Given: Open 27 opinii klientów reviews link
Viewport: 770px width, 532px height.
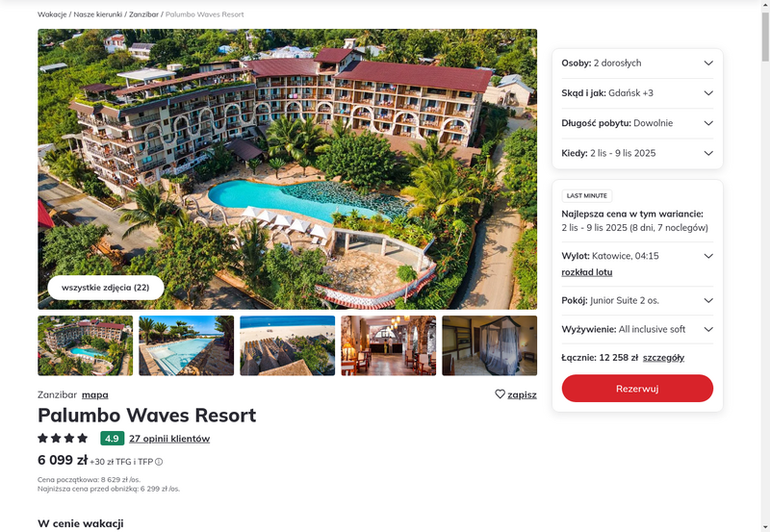Looking at the screenshot, I should (169, 439).
